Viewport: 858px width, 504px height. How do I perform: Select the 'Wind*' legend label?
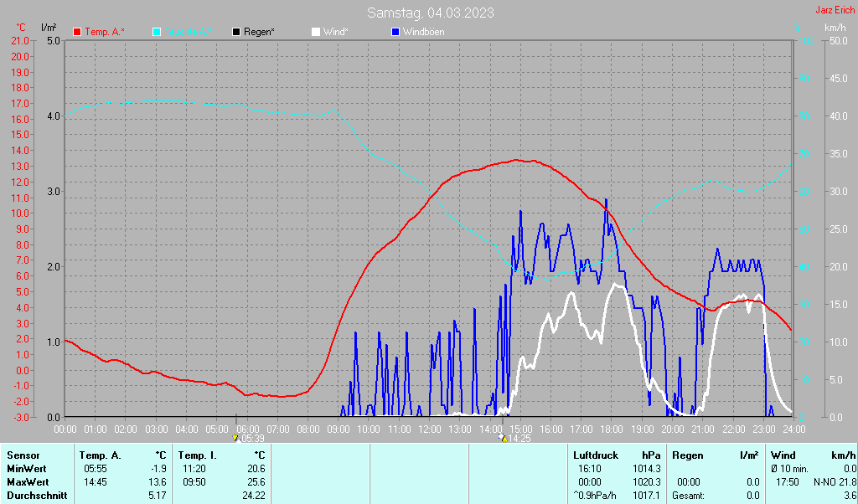coord(335,33)
